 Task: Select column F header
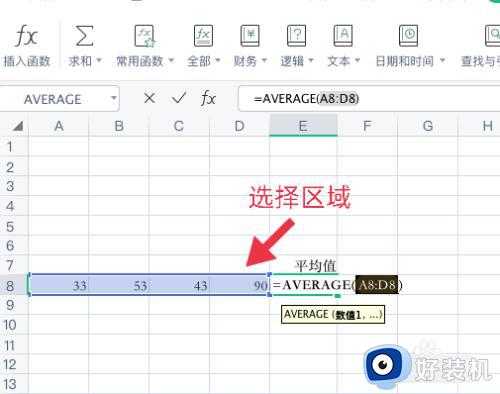[367, 126]
